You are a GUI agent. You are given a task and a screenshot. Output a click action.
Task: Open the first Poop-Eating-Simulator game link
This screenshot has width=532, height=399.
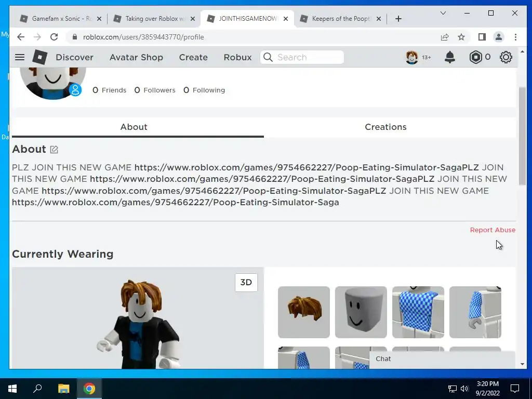point(307,167)
